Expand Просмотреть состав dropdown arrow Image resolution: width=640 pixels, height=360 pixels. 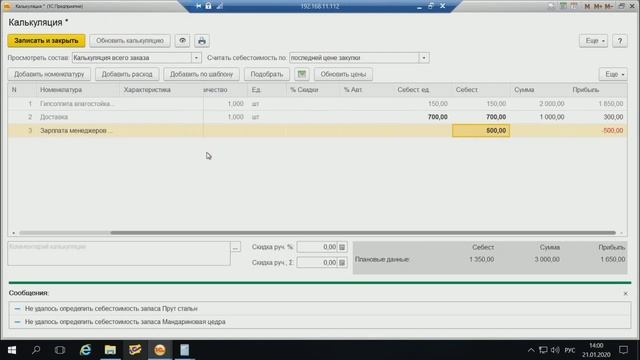coord(196,58)
